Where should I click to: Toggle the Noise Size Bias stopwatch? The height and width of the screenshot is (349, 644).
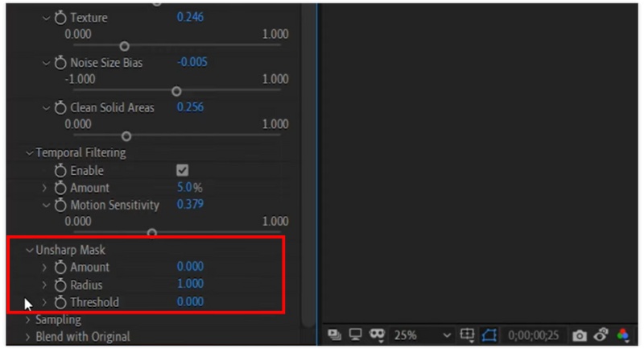coord(60,63)
